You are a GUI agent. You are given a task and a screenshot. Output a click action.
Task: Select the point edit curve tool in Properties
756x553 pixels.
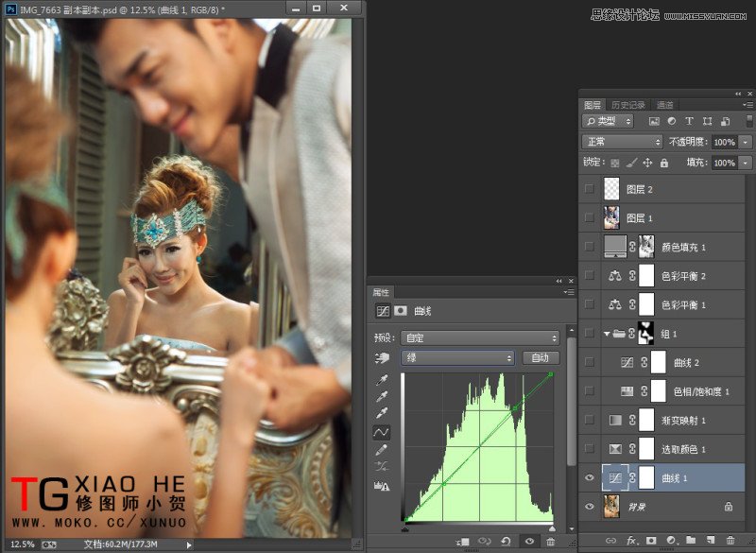click(x=383, y=433)
